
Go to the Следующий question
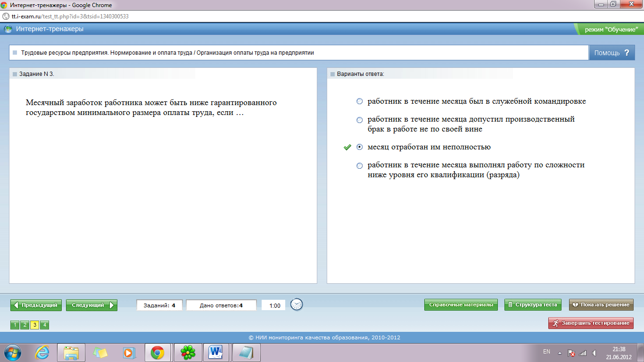(x=91, y=305)
